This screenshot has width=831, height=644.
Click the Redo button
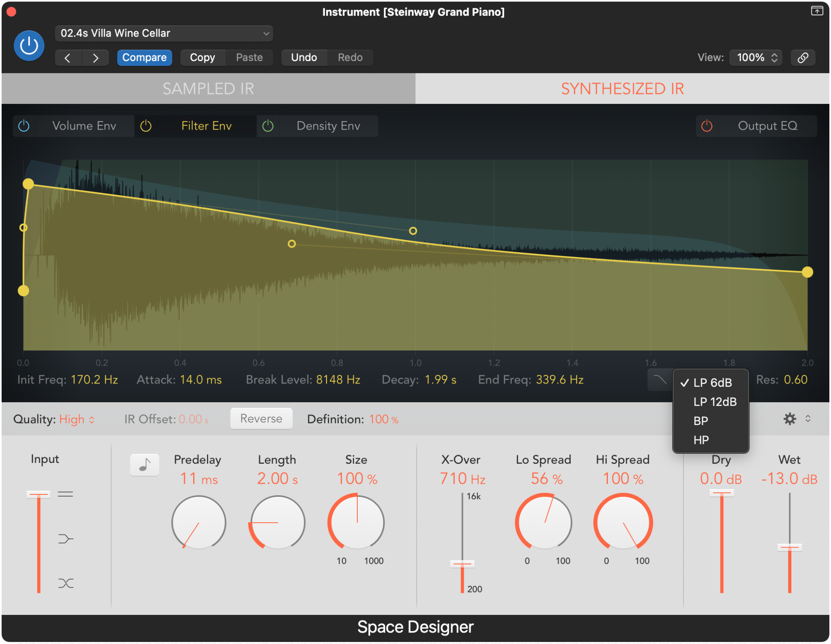point(350,57)
